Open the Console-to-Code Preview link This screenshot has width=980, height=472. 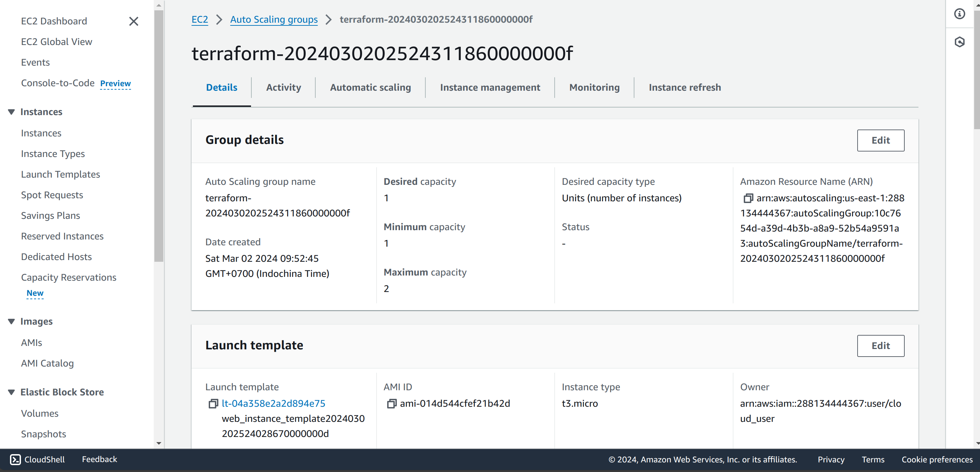click(x=115, y=83)
